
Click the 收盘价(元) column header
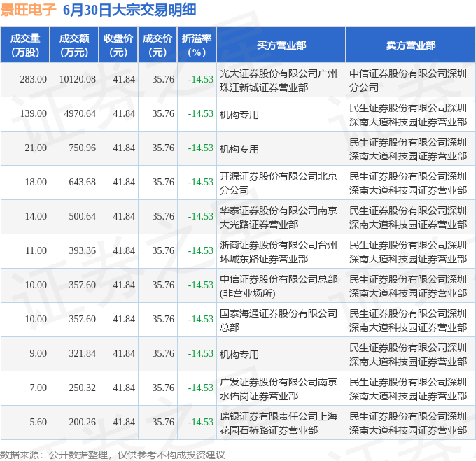coord(118,45)
